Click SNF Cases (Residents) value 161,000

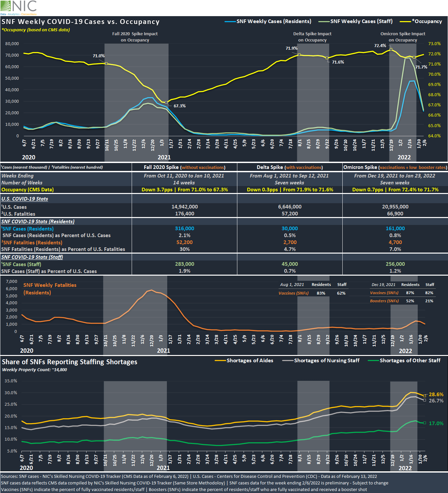coord(395,229)
